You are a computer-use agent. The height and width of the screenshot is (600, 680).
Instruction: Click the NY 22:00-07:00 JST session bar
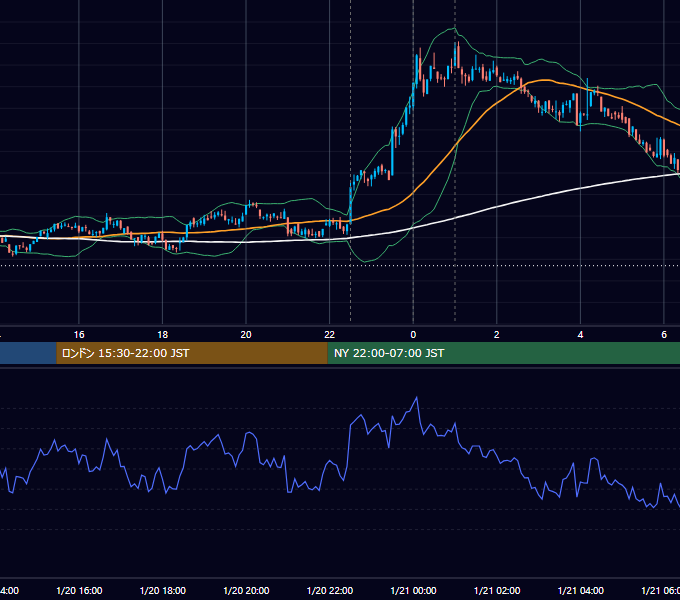(x=503, y=353)
